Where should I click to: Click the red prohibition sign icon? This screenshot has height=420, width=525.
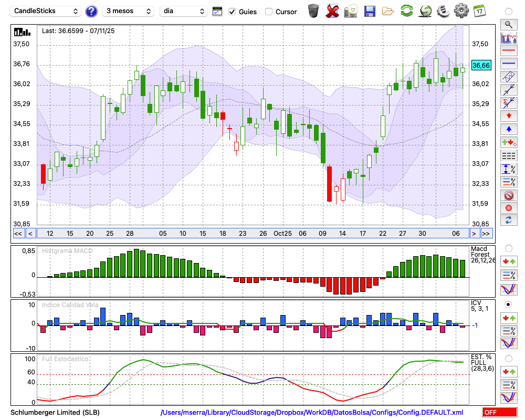(509, 195)
